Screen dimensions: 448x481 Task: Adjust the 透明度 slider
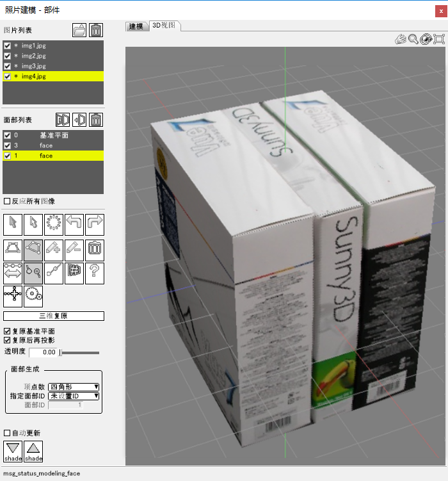[79, 352]
